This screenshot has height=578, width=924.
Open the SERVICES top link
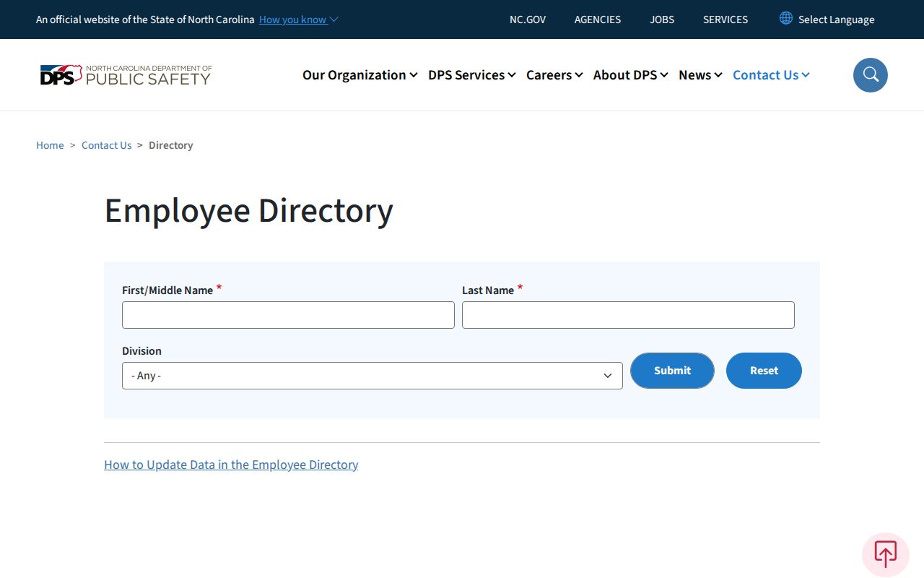tap(725, 20)
